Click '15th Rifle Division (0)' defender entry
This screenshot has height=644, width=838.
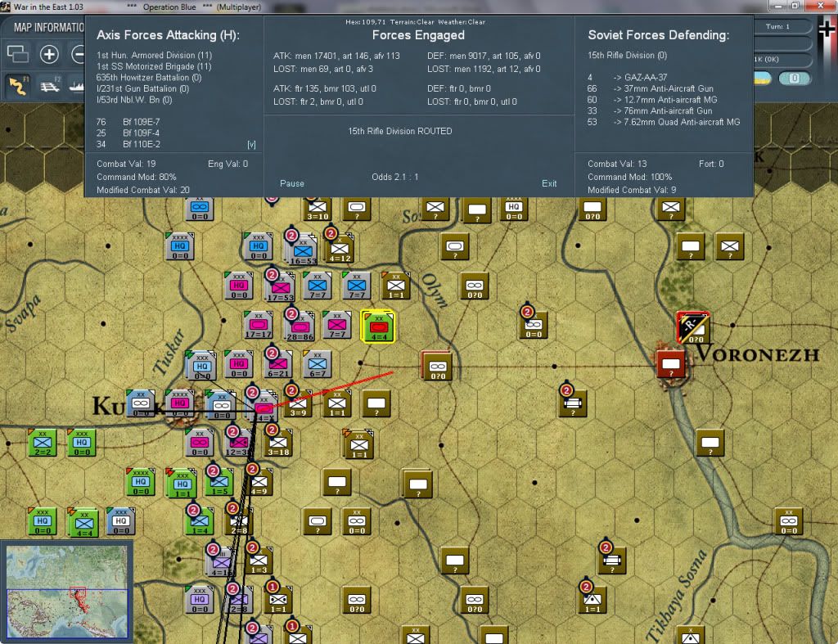click(x=628, y=55)
